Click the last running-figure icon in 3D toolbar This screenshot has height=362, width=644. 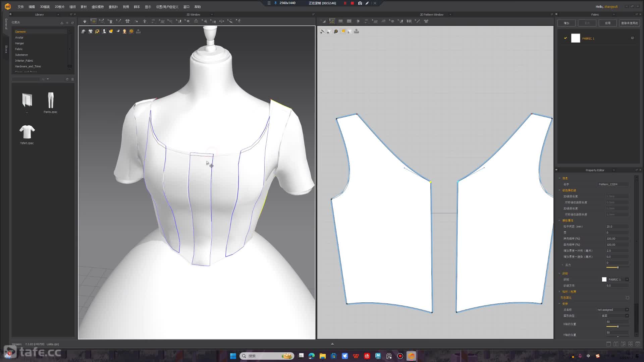[238, 21]
